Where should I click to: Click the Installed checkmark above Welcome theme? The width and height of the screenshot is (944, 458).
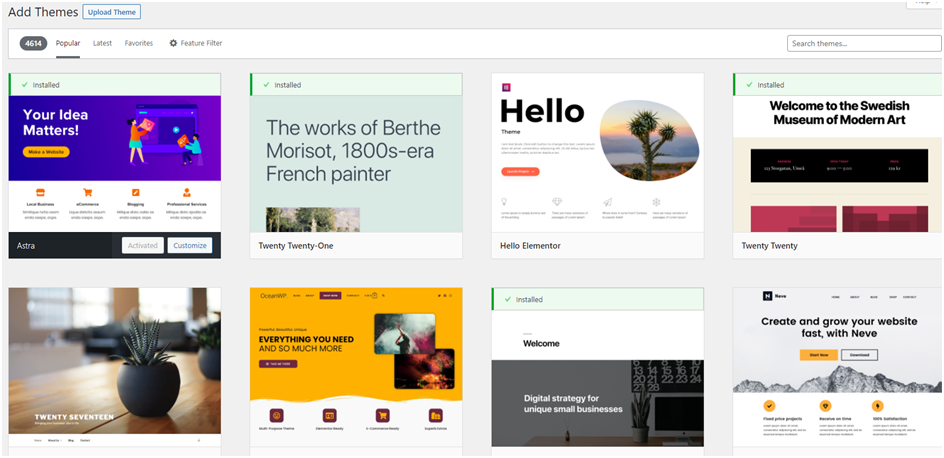[508, 299]
